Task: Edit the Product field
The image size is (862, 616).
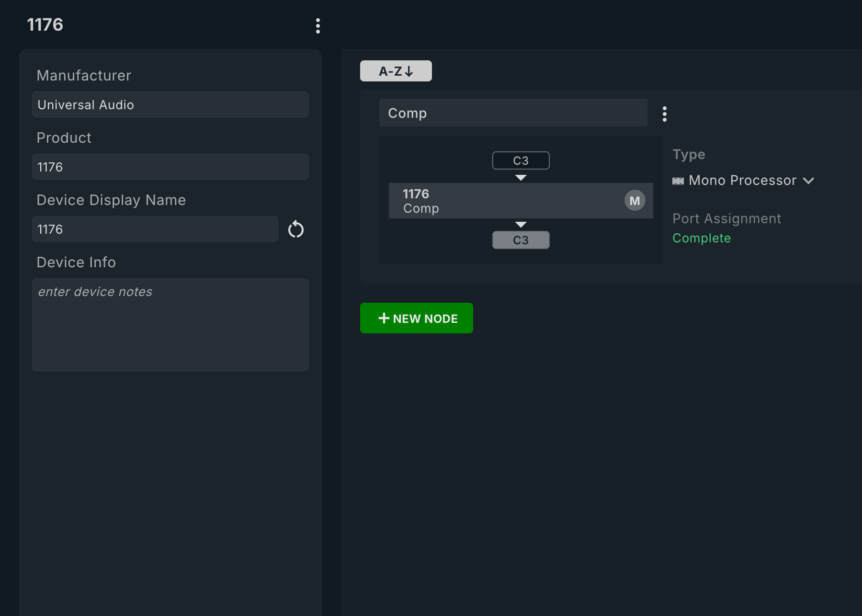Action: [x=170, y=167]
